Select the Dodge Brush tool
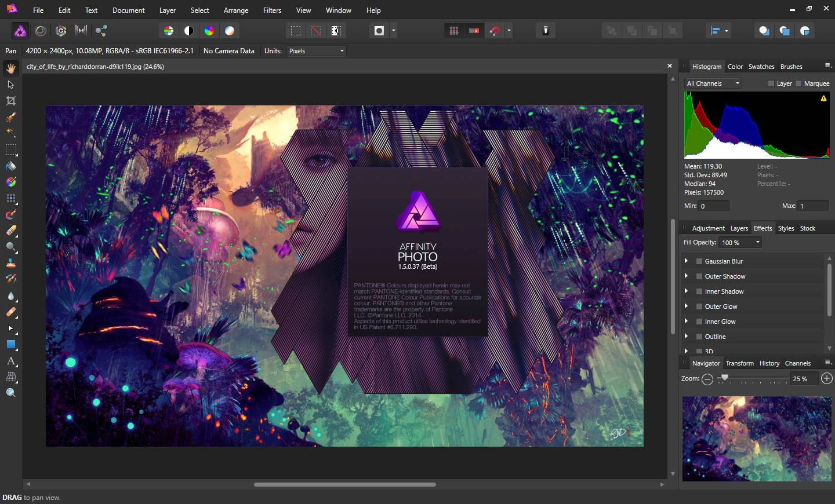The width and height of the screenshot is (835, 504). click(x=11, y=247)
